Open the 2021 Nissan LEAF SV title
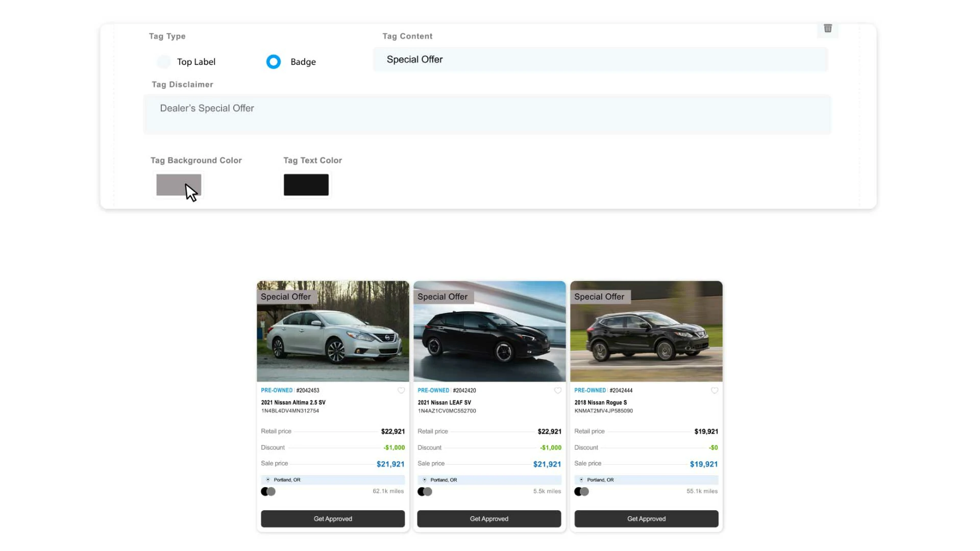 444,403
